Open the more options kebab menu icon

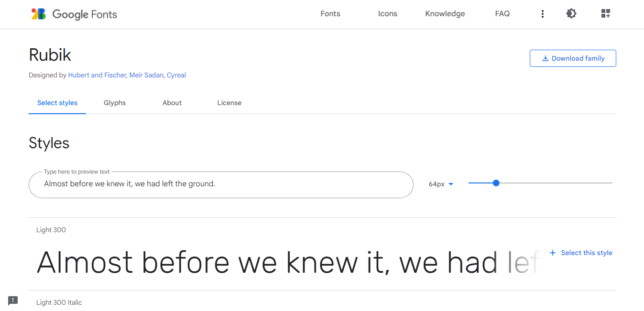pos(543,14)
